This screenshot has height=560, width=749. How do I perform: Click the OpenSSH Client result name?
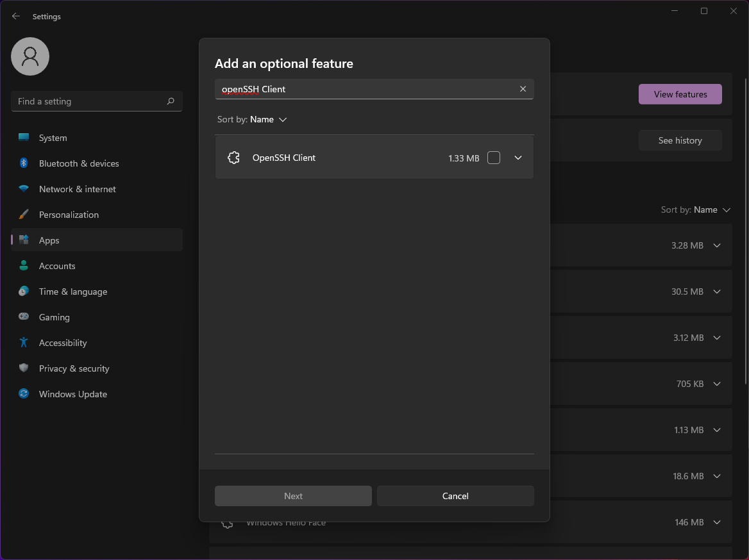click(x=283, y=158)
